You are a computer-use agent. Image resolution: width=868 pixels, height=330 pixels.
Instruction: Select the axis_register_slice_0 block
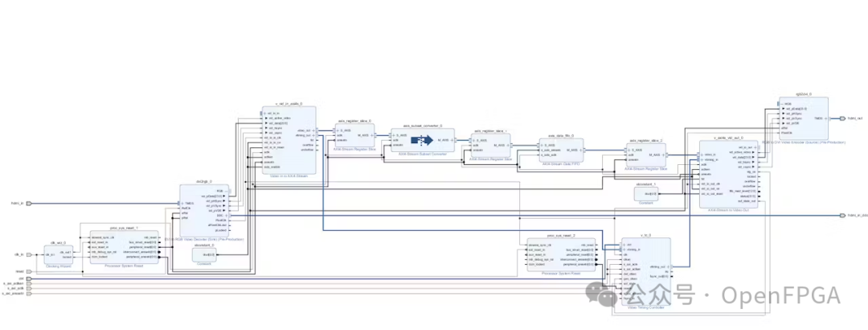click(x=355, y=137)
